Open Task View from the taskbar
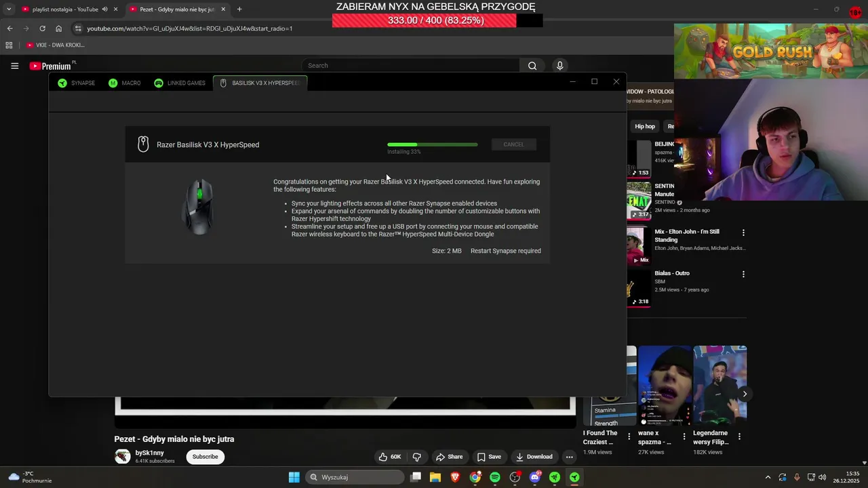This screenshot has width=868, height=488. pos(416,477)
